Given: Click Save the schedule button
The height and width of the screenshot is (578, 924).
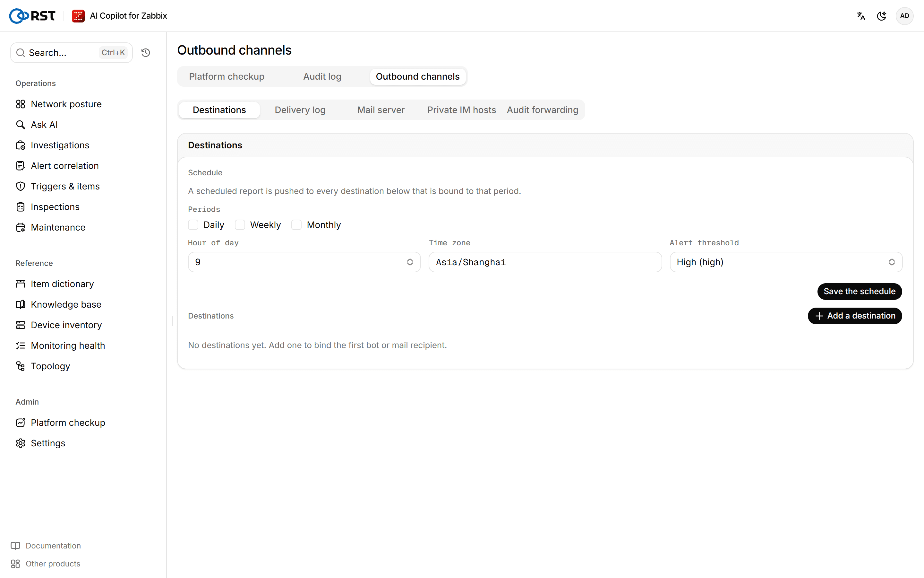Looking at the screenshot, I should click(860, 291).
